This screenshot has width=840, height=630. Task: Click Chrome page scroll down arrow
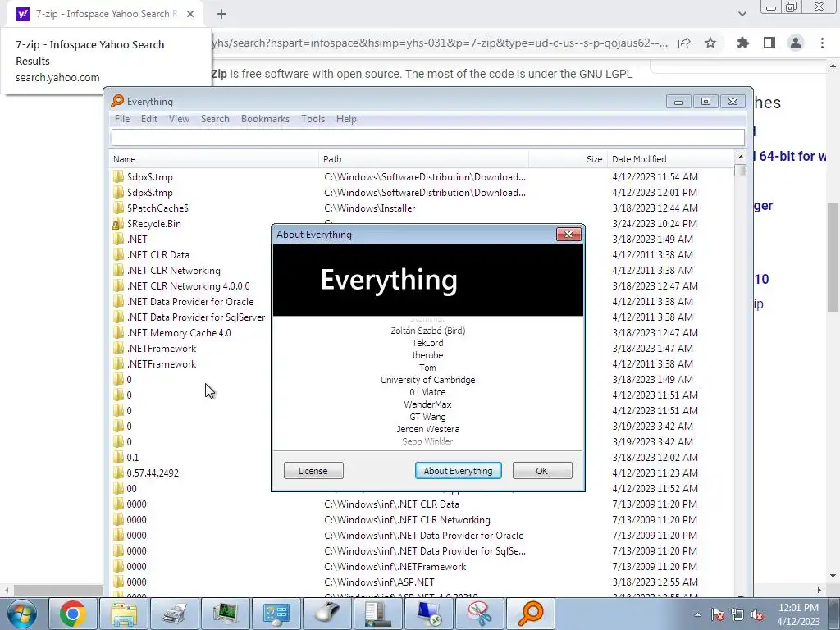pos(833,576)
